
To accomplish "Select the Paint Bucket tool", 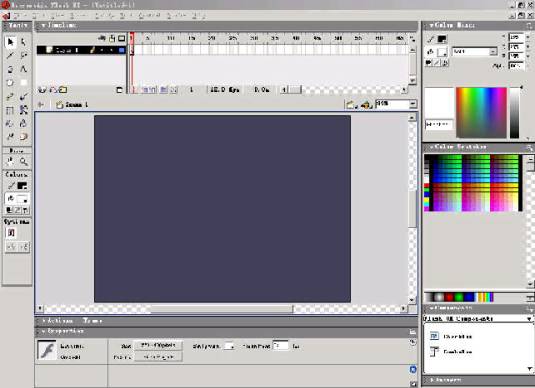I will 23,123.
